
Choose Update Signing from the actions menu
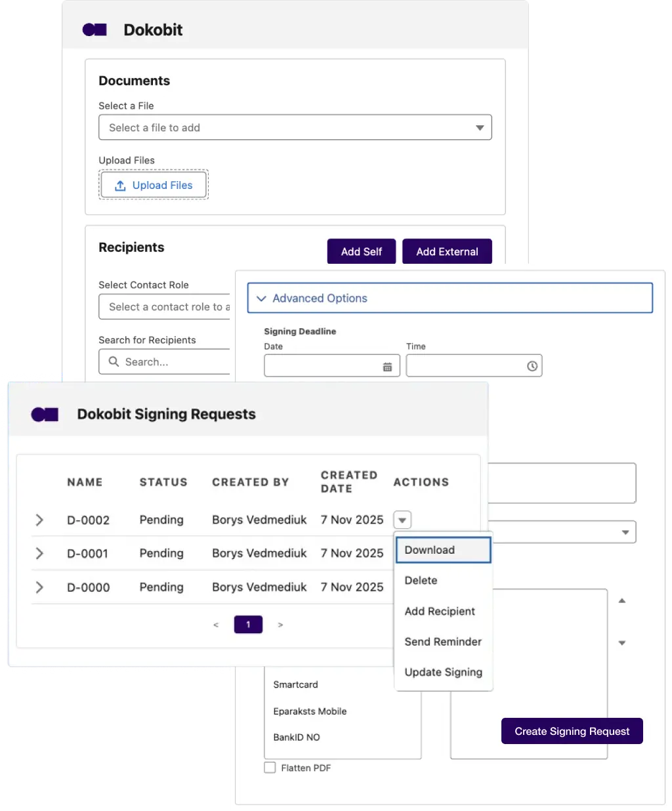444,672
